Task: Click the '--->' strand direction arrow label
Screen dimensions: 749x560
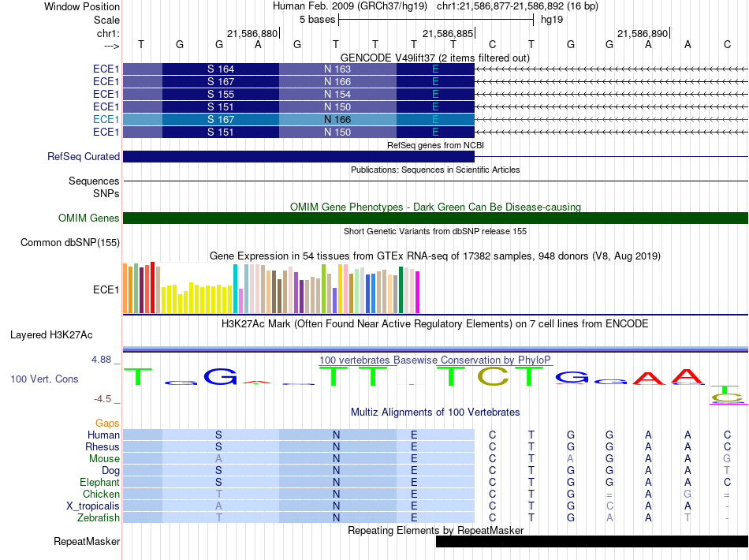Action: click(x=112, y=46)
